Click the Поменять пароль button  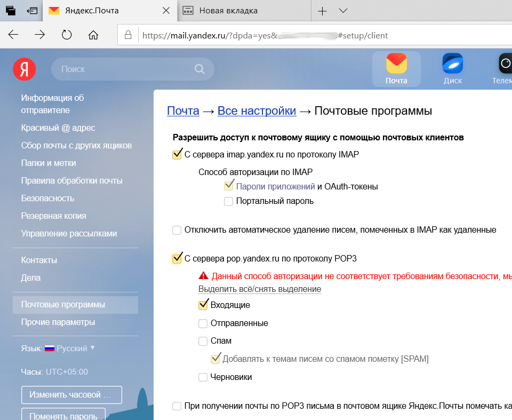click(63, 415)
